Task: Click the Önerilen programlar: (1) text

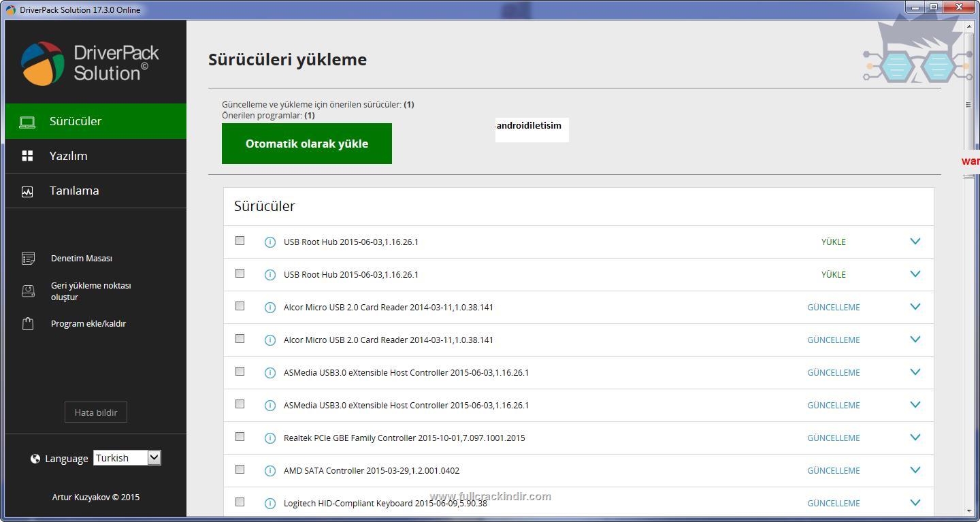Action: pyautogui.click(x=268, y=116)
